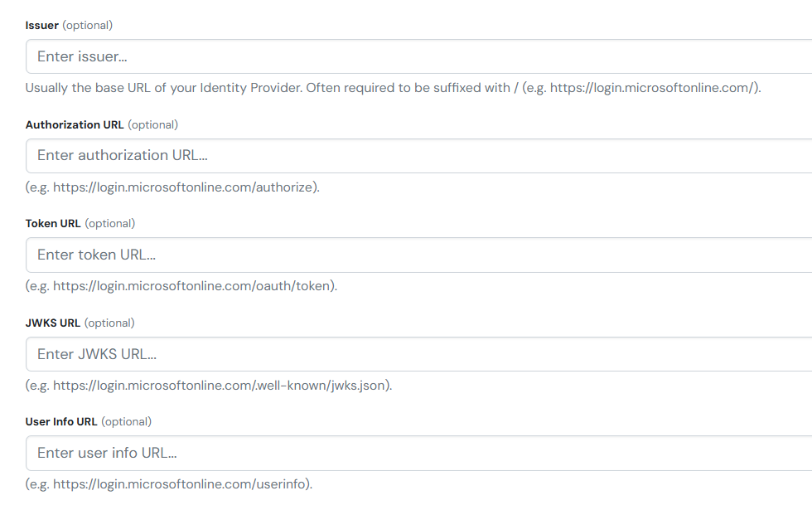Click the User Info URL label
The width and height of the screenshot is (812, 510).
coord(61,421)
